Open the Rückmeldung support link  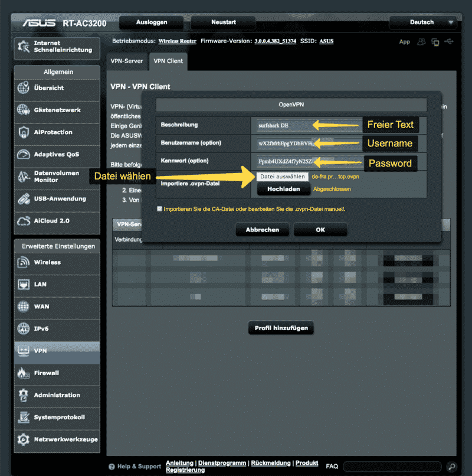[x=271, y=463]
